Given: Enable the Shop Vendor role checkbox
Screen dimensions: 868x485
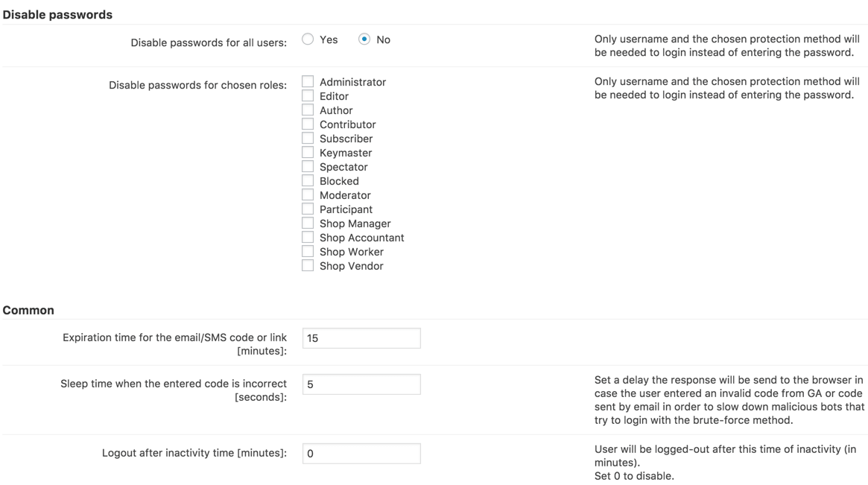Looking at the screenshot, I should pyautogui.click(x=308, y=265).
